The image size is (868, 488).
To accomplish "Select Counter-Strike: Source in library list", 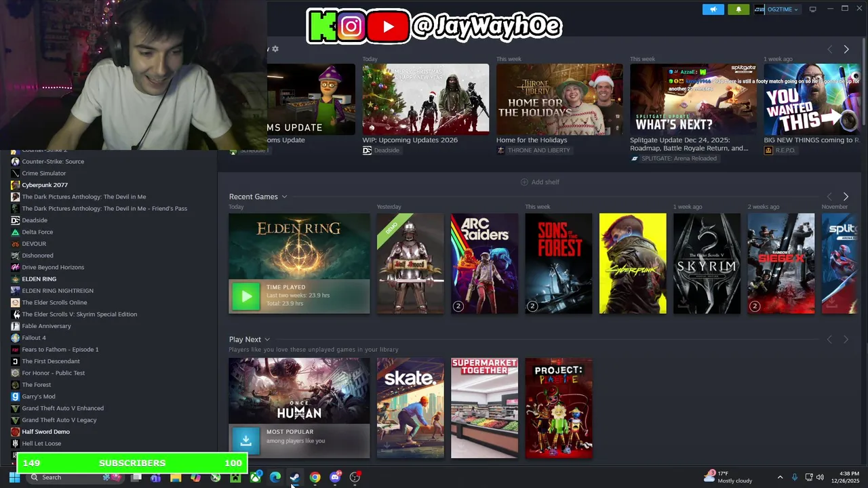I will [x=53, y=161].
